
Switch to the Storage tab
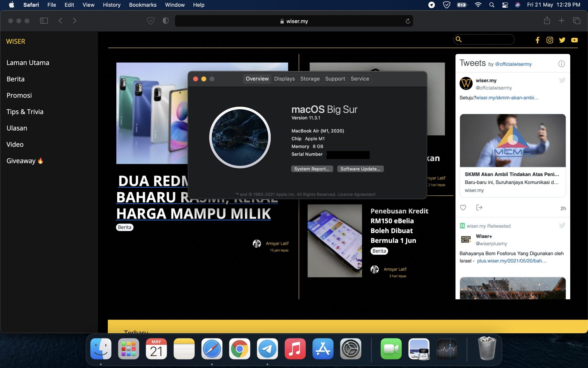310,79
